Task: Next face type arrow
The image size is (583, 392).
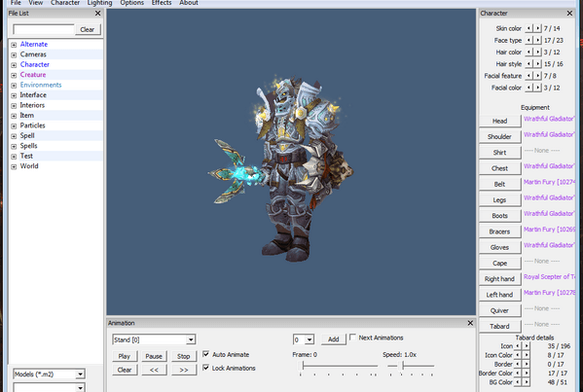Action: pos(537,40)
